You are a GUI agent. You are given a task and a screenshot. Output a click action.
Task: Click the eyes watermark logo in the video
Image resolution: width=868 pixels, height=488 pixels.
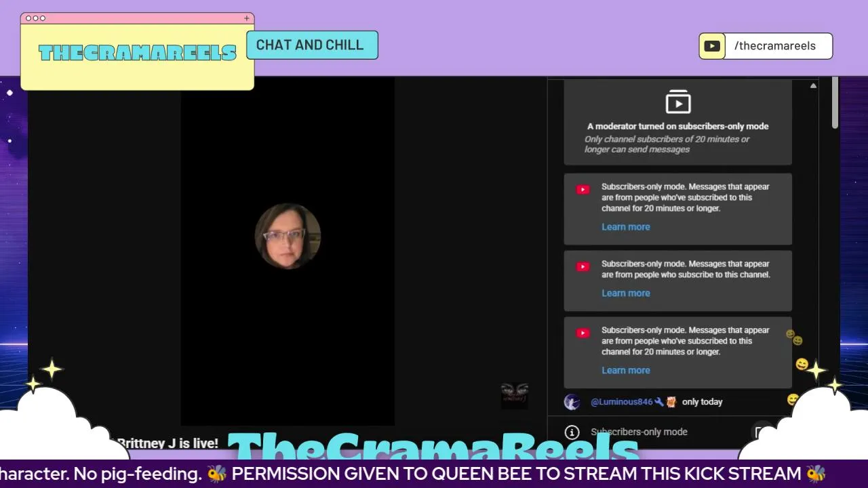coord(514,394)
